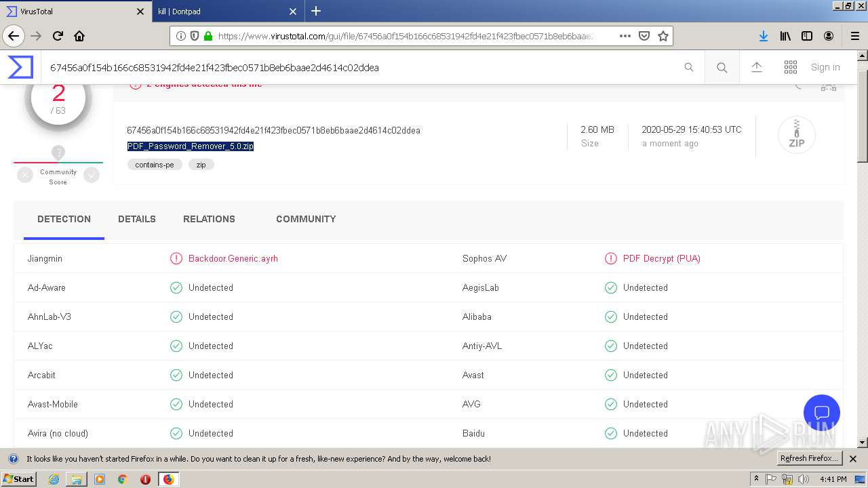Image resolution: width=868 pixels, height=488 pixels.
Task: Reload the VirusTotal page
Action: [x=58, y=36]
